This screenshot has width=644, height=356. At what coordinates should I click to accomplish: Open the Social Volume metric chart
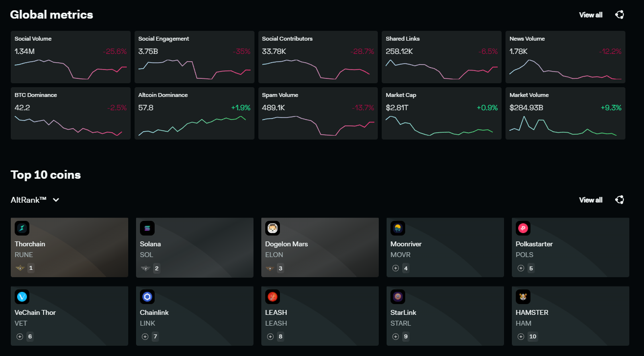[71, 57]
